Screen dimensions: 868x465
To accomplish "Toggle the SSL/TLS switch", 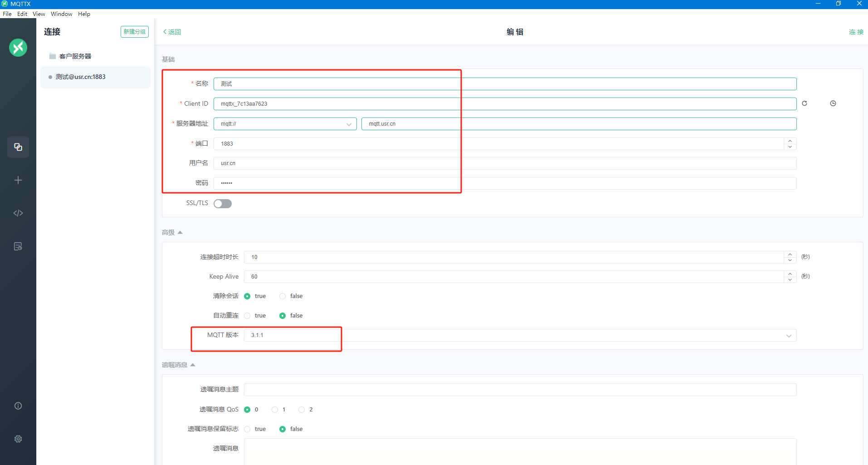I will pyautogui.click(x=223, y=204).
